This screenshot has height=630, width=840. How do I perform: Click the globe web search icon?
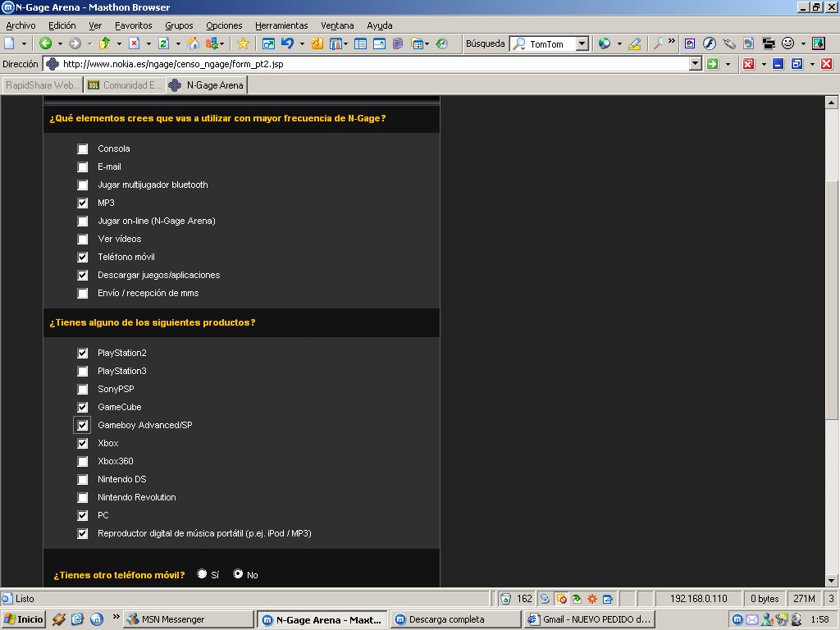click(605, 44)
